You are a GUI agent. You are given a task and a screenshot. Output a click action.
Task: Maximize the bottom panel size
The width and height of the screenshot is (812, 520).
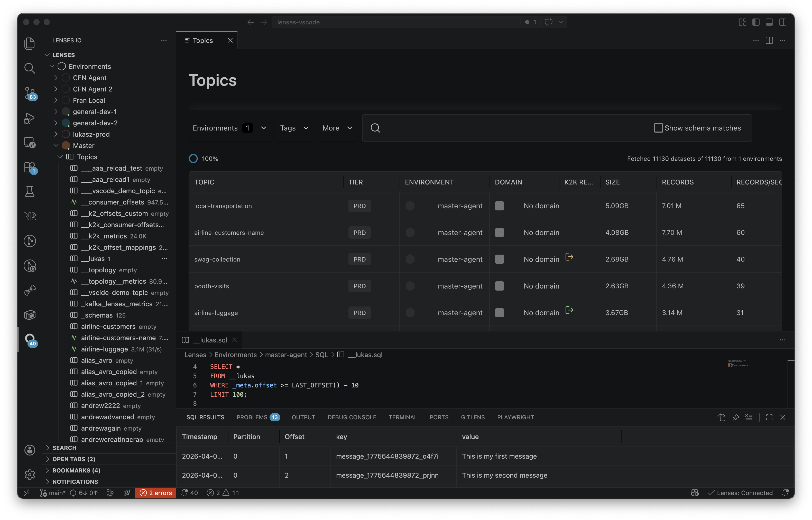[769, 417]
